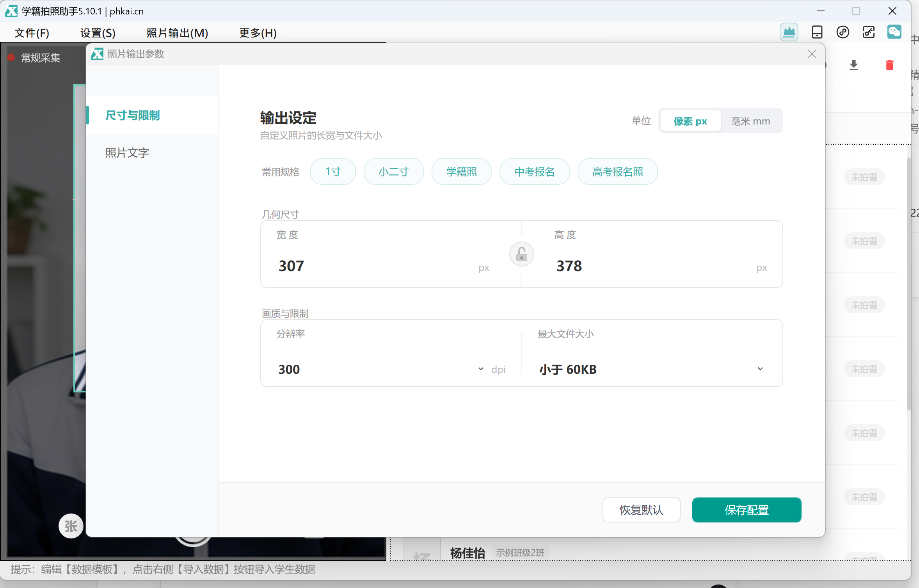Screen dimensions: 919x588
Task: Open the 照片输出(M) menu
Action: [x=177, y=33]
